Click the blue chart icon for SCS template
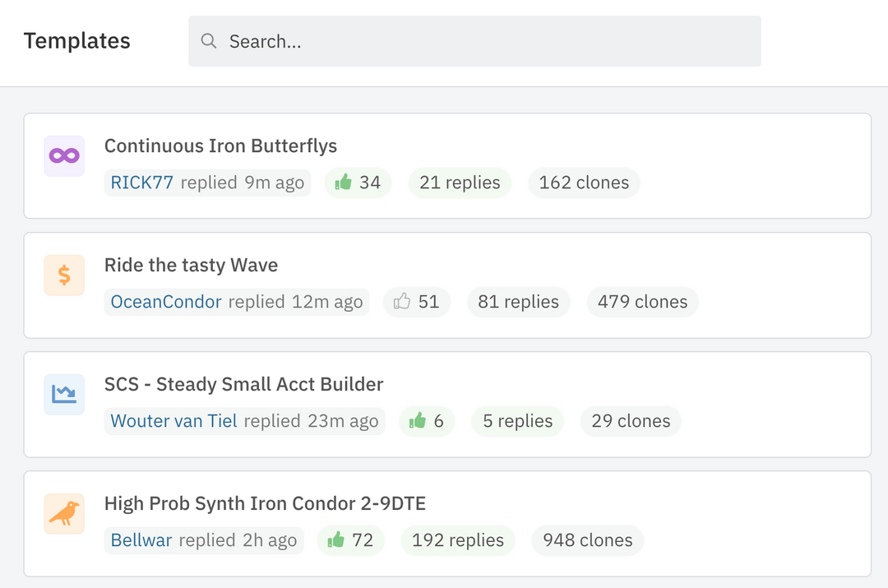 coord(64,395)
